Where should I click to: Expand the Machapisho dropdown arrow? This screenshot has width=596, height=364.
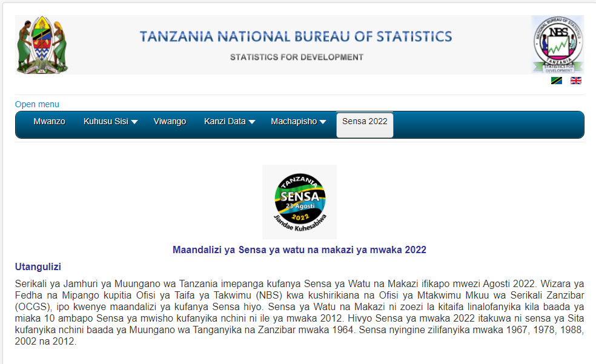323,122
